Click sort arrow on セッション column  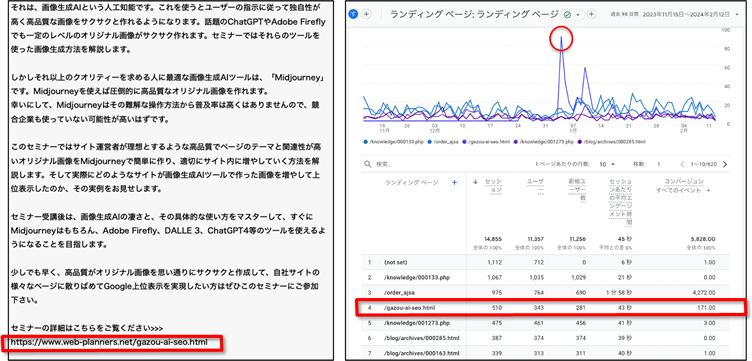coord(475,182)
